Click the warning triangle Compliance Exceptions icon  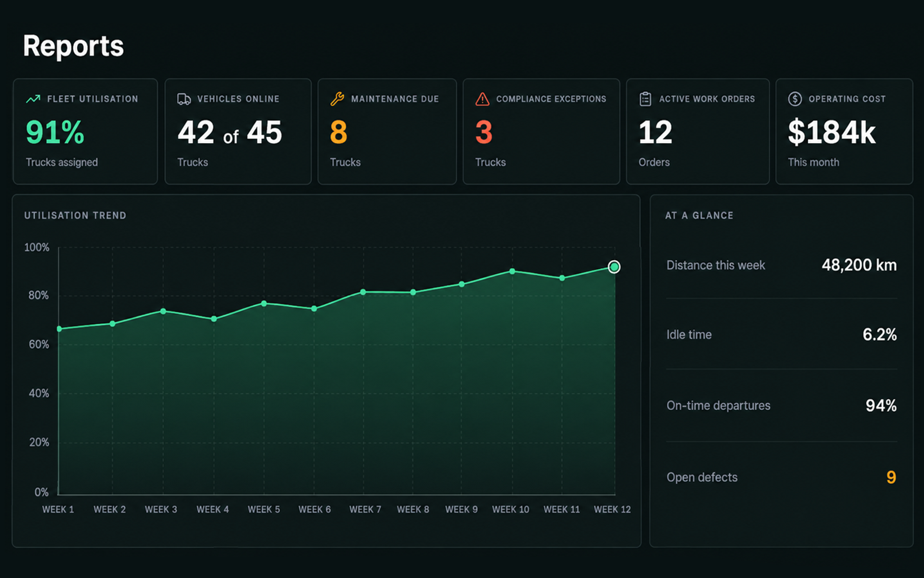point(482,99)
